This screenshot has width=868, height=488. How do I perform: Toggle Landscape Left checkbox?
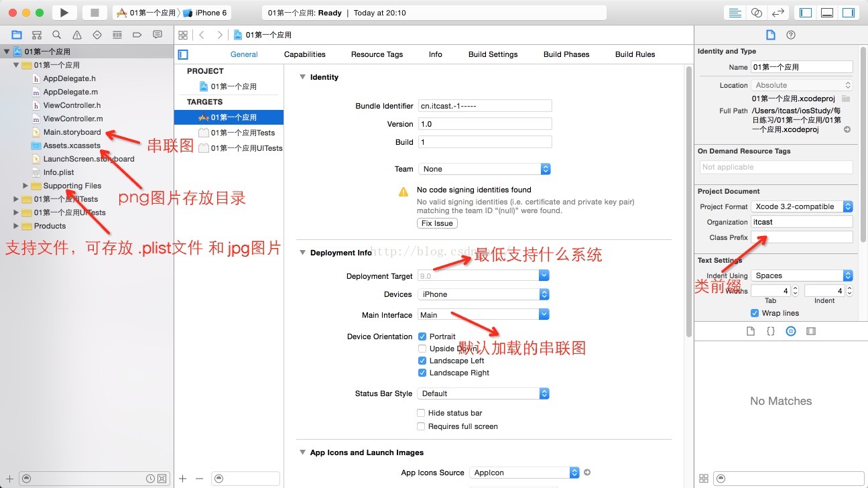(x=422, y=361)
